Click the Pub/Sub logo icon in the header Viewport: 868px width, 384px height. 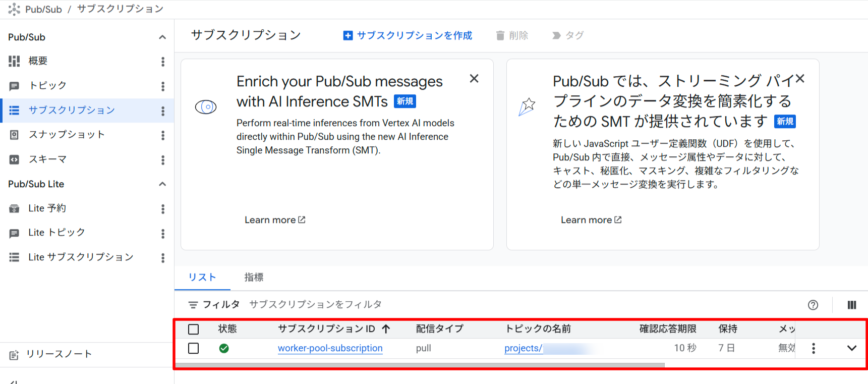(14, 9)
